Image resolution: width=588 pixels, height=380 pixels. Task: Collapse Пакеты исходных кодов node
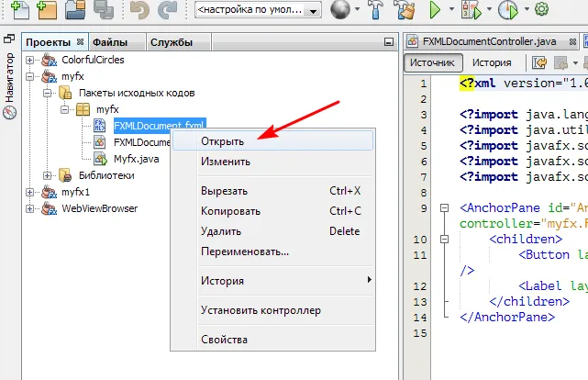[x=47, y=93]
